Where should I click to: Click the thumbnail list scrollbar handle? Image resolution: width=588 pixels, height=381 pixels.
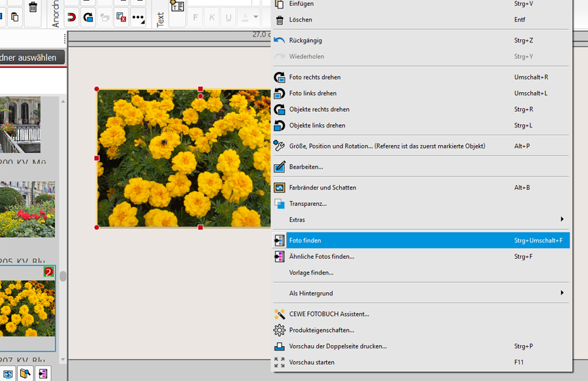tap(63, 276)
